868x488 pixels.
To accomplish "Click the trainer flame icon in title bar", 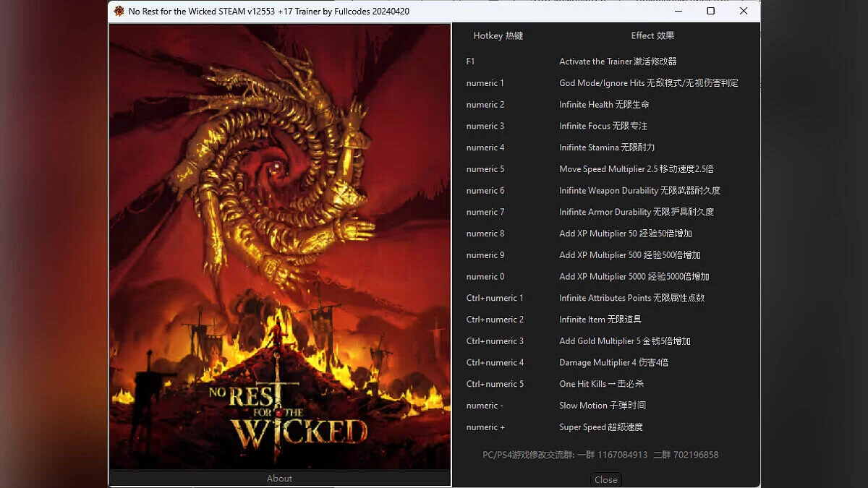I will coord(117,12).
